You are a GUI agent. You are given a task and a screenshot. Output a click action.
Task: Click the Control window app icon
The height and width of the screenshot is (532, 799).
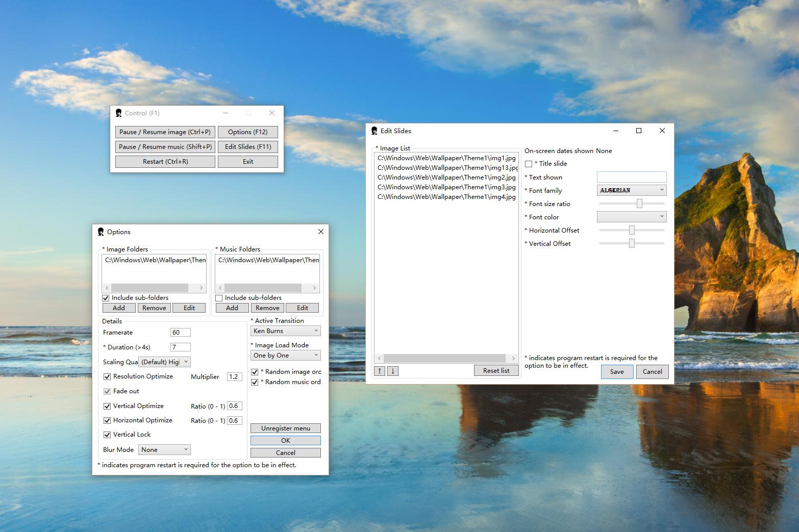[x=118, y=113]
